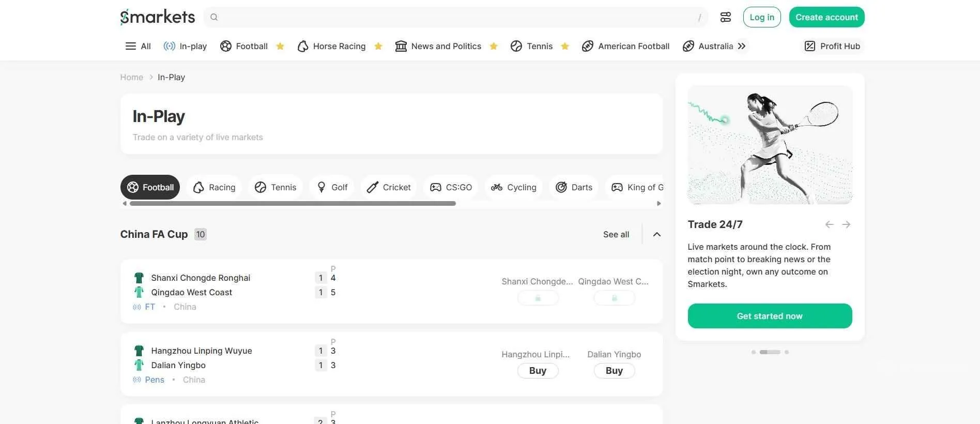Click the Shanxi Chongde Ronghai jersey icon

pos(139,278)
